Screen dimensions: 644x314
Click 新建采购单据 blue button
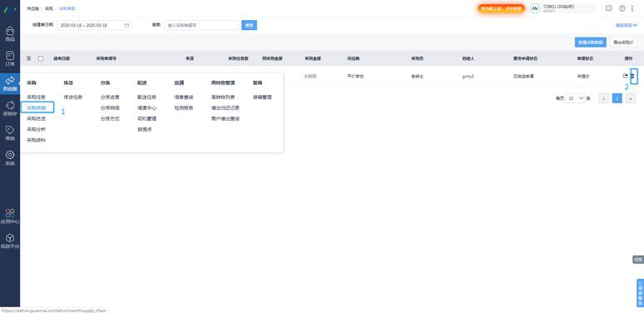click(x=590, y=42)
